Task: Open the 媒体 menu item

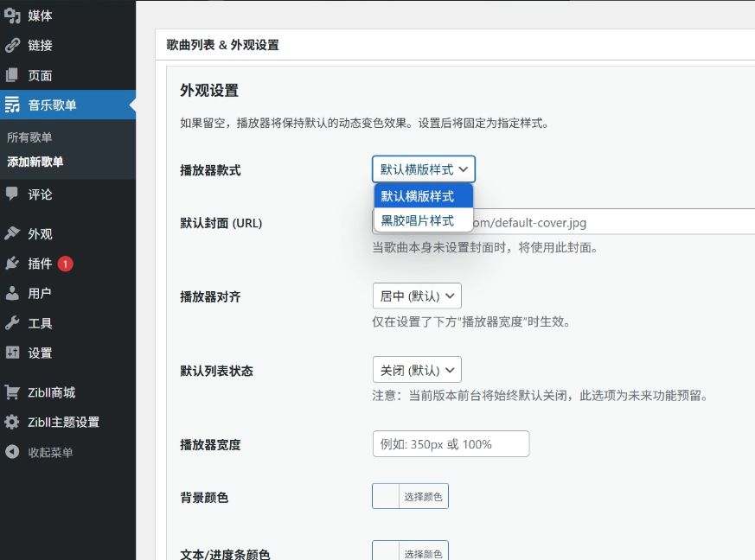Action: point(68,16)
